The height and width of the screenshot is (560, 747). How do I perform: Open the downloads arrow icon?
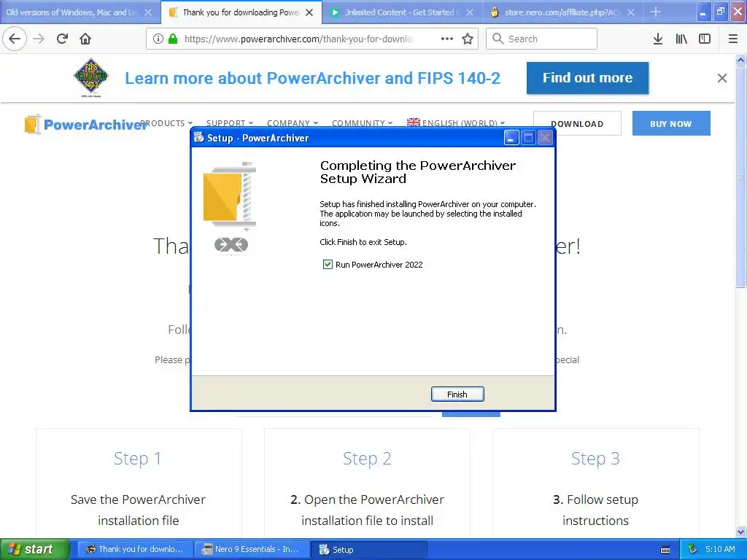tap(658, 39)
